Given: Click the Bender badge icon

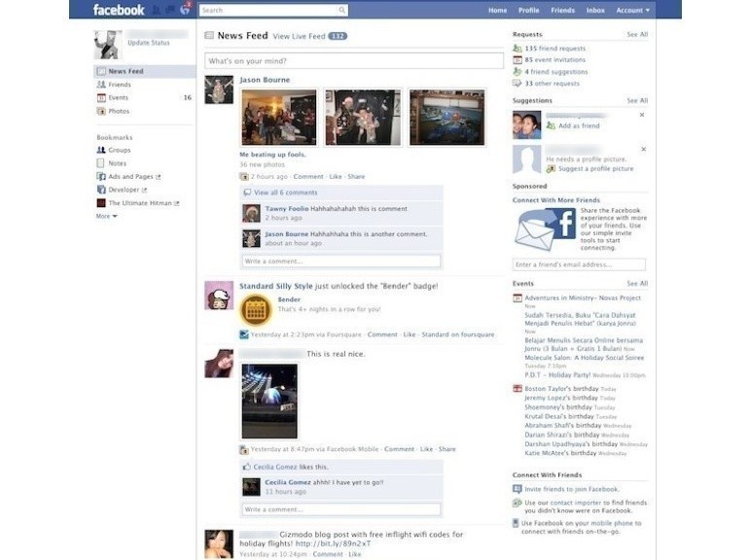Looking at the screenshot, I should pyautogui.click(x=256, y=310).
